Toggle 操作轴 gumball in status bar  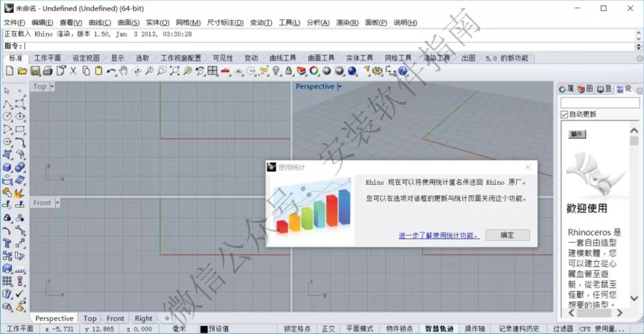coord(475,329)
